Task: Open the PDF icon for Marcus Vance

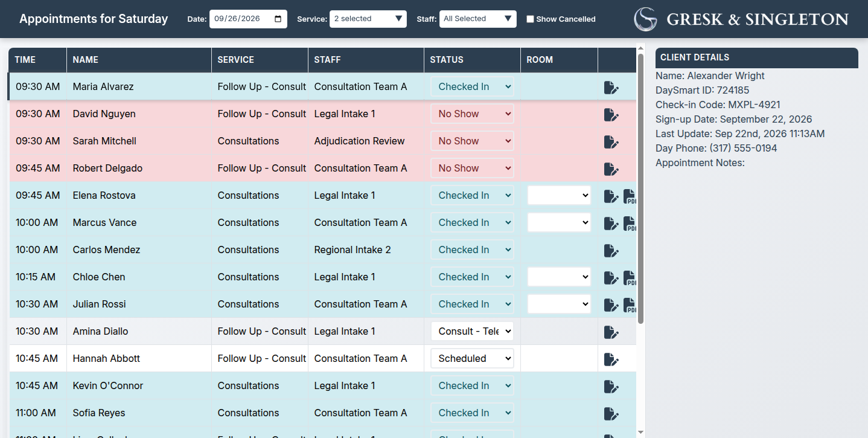Action: pyautogui.click(x=630, y=223)
